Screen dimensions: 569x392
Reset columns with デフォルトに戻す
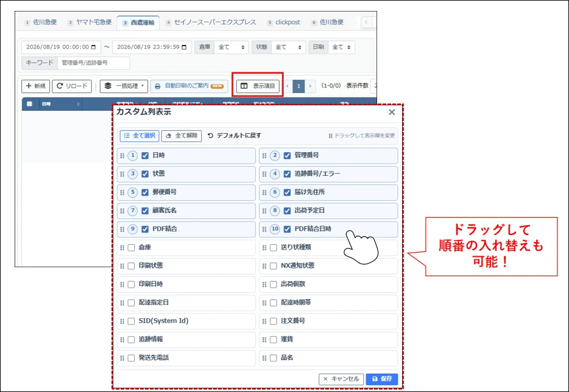coord(235,136)
